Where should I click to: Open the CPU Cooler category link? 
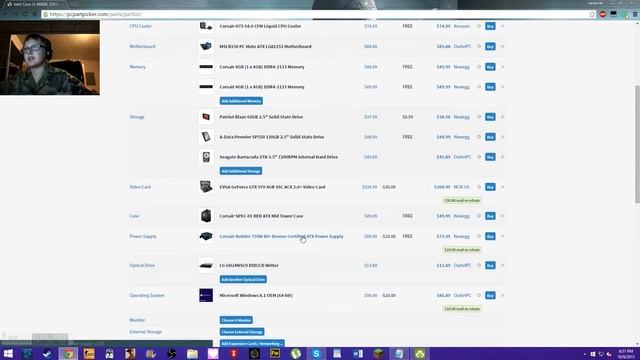click(x=140, y=26)
